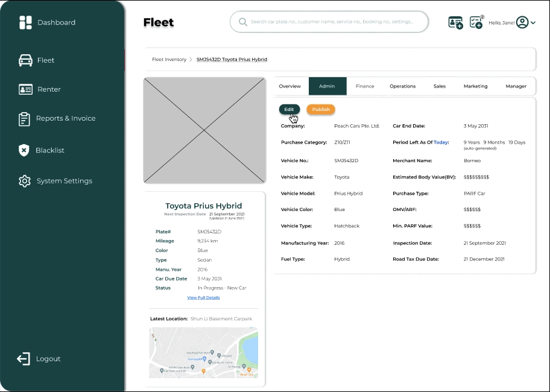Viewport: 550px width, 392px height.
Task: Click the Shun Li Basement Carpark location text
Action: 221,318
